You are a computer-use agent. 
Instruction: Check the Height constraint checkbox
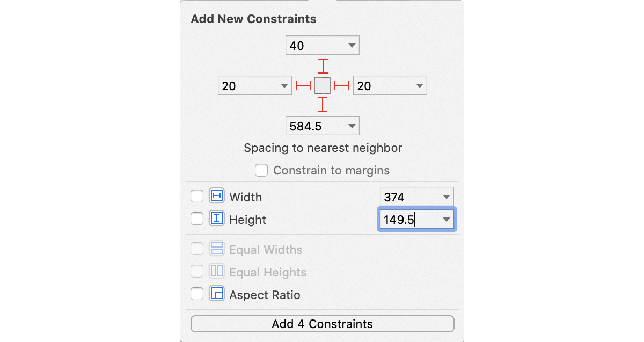197,219
